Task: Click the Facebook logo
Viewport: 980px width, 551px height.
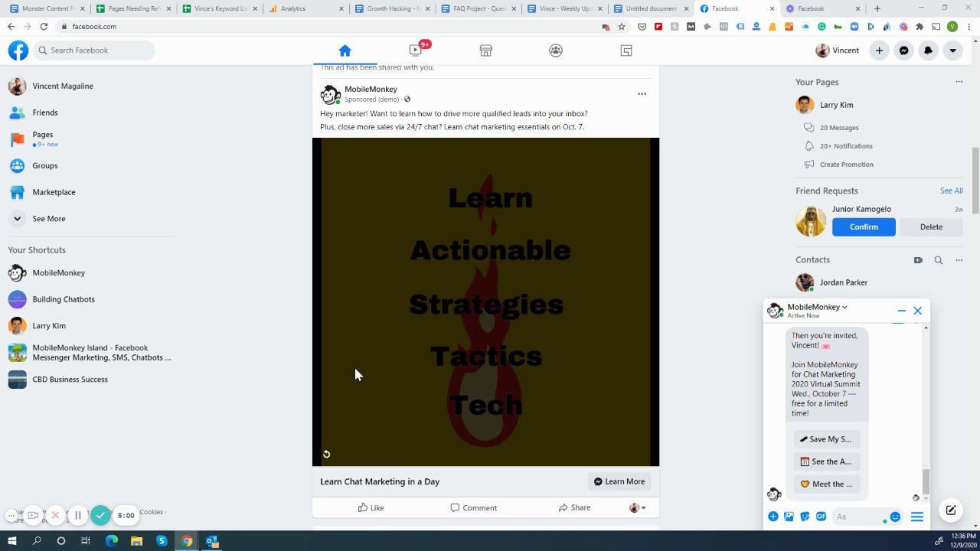Action: click(18, 51)
